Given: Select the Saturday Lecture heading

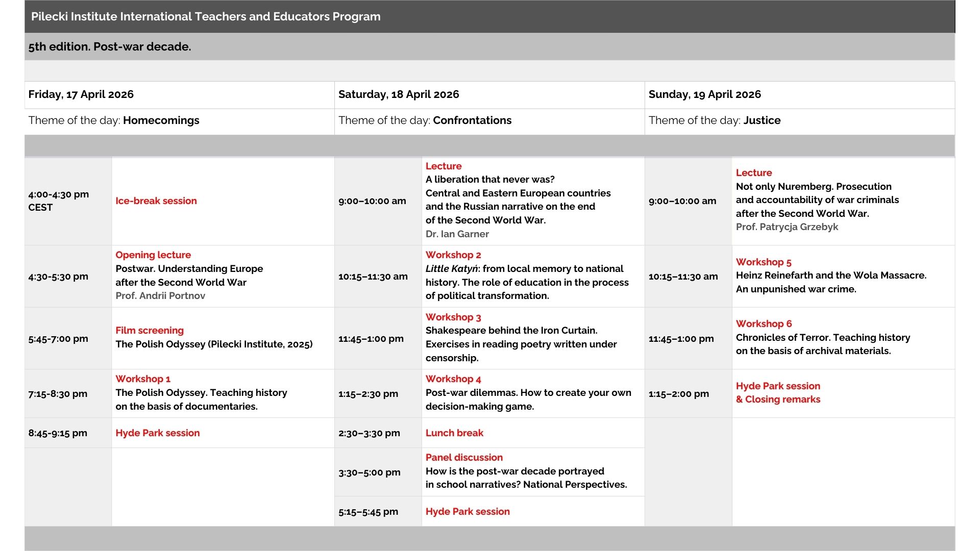Looking at the screenshot, I should [x=443, y=166].
